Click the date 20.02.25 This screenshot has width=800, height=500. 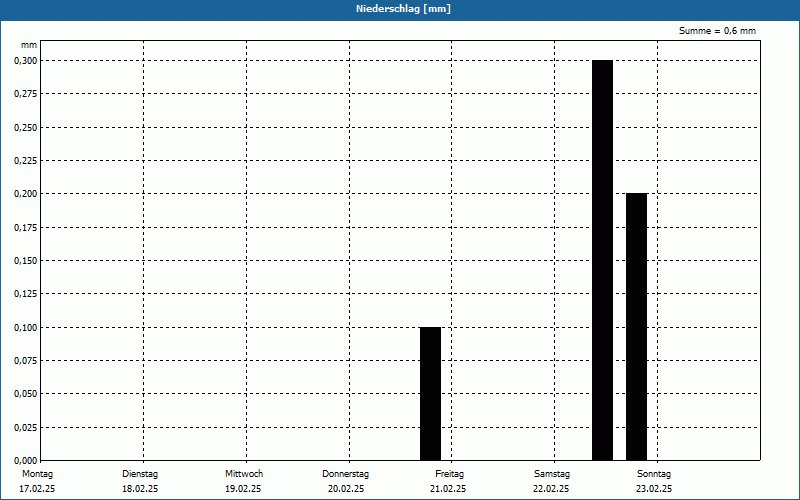click(346, 489)
